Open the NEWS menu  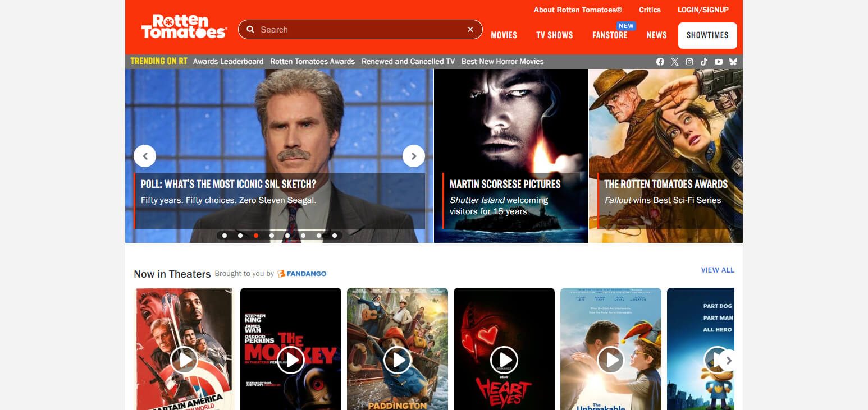(657, 35)
